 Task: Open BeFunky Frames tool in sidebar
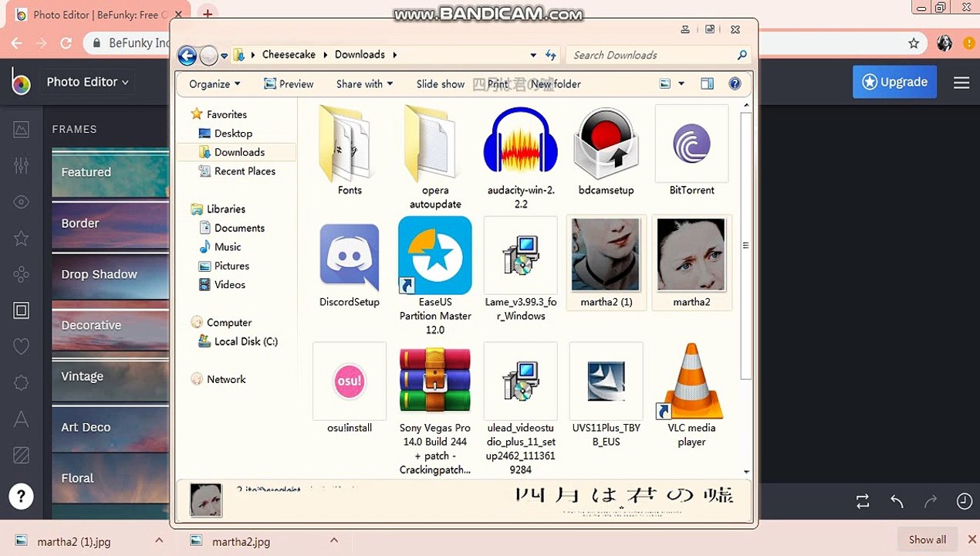tap(21, 310)
